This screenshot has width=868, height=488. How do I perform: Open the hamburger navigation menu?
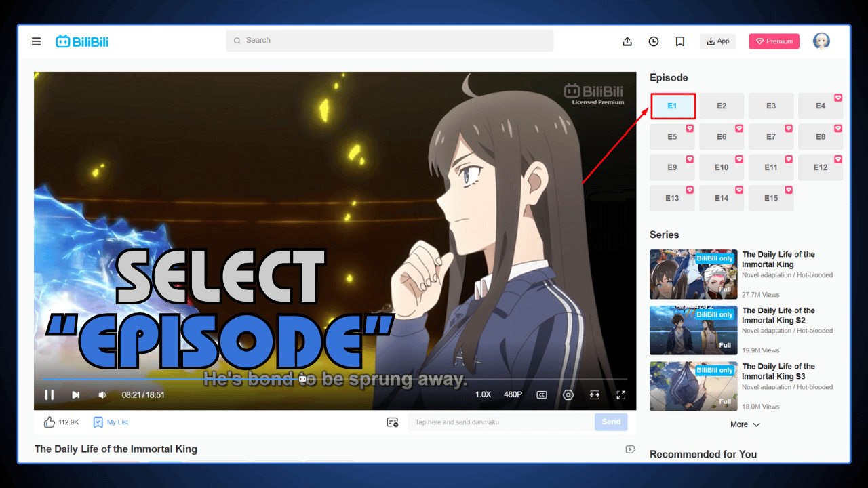coord(36,41)
